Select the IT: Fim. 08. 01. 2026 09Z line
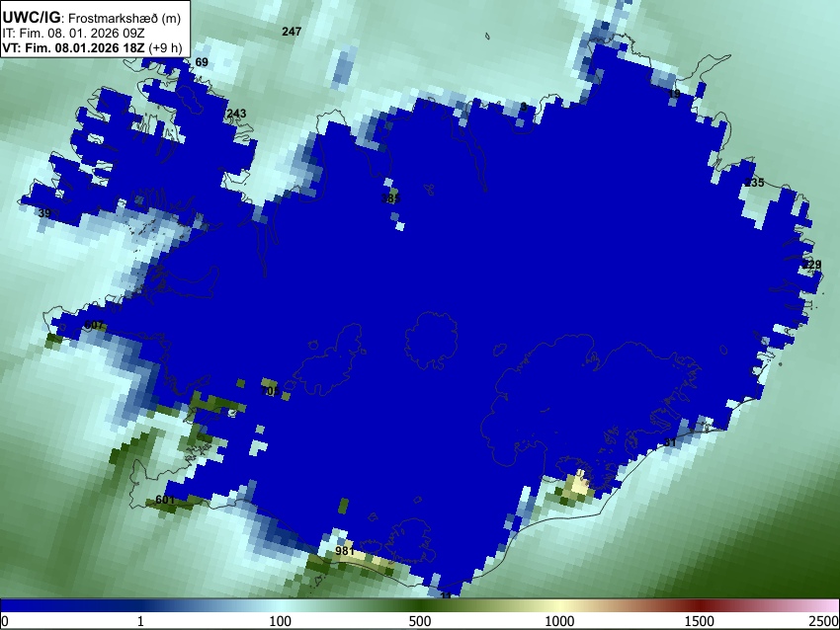The height and width of the screenshot is (630, 840). coord(73,34)
